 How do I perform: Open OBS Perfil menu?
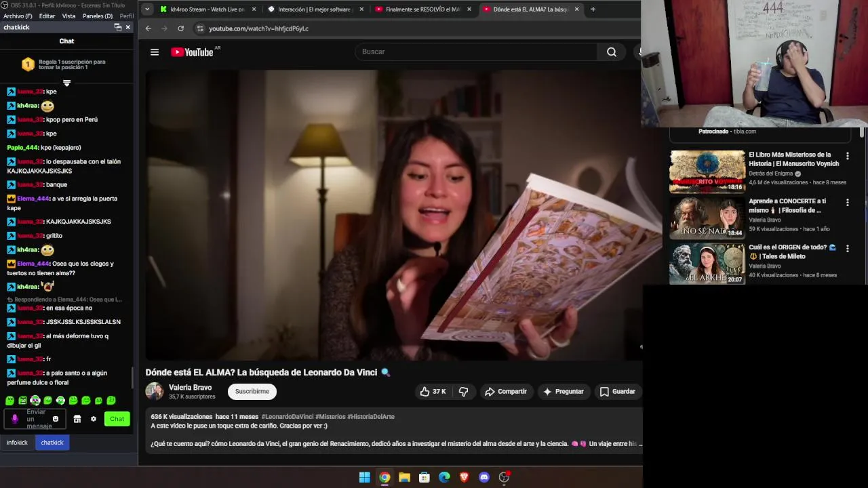coord(126,16)
